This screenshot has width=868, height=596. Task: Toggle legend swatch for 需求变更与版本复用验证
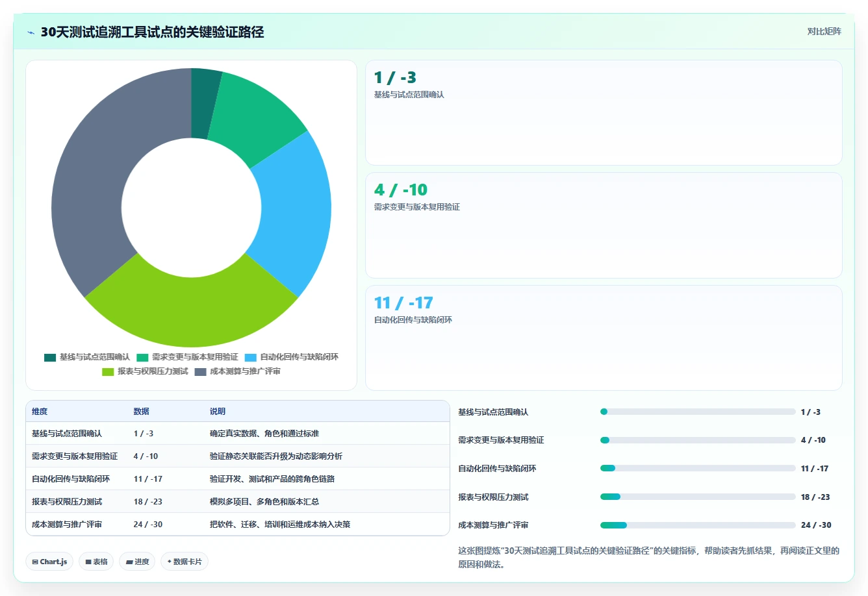(142, 357)
